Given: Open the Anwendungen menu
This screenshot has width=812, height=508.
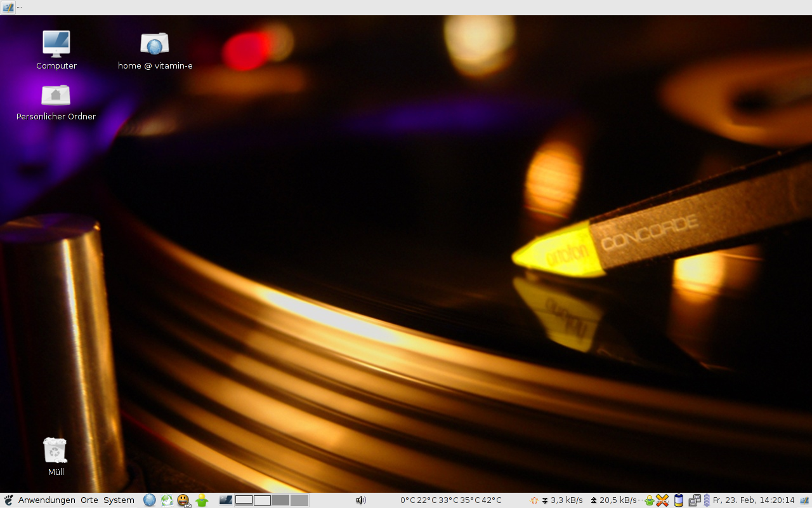Looking at the screenshot, I should point(47,500).
